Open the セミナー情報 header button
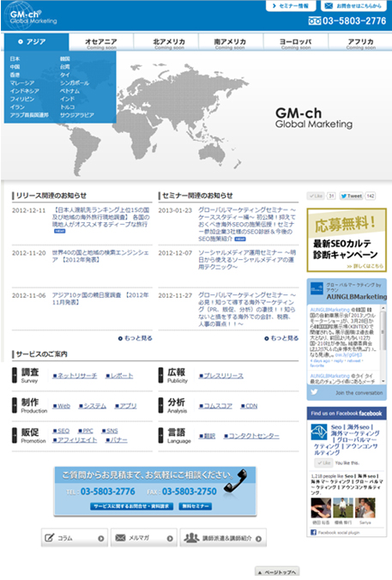Screen dimensions: 392x580 click(291, 6)
